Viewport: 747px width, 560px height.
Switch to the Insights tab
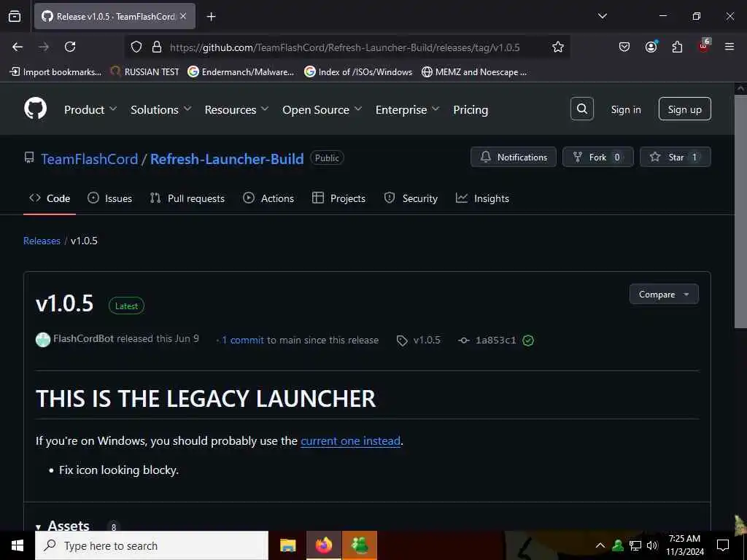482,198
